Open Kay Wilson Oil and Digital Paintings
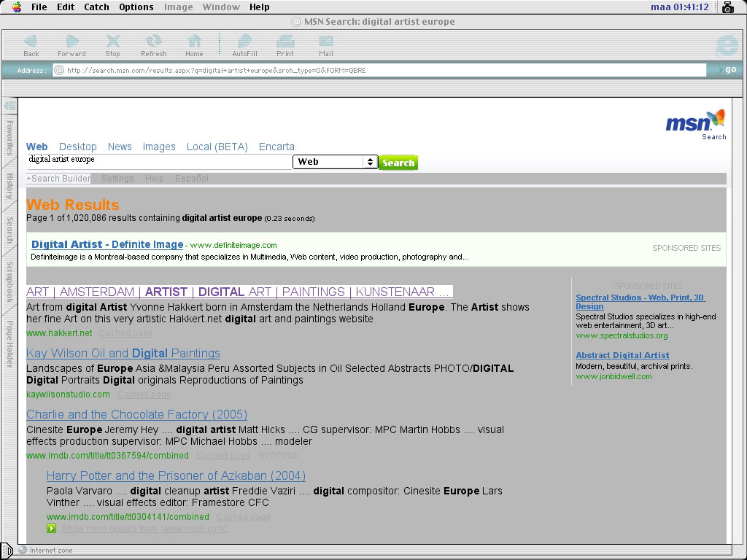Viewport: 747px width, 560px height. [x=123, y=354]
